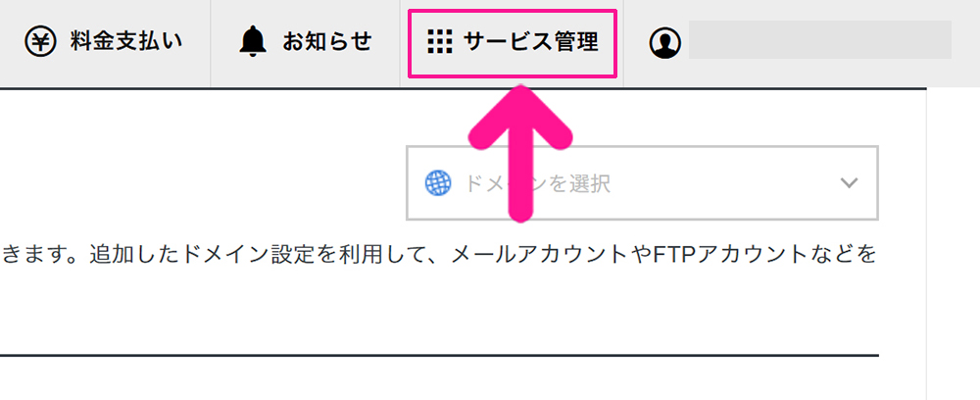
Task: Expand the domain selector chevron arrow
Action: (849, 183)
